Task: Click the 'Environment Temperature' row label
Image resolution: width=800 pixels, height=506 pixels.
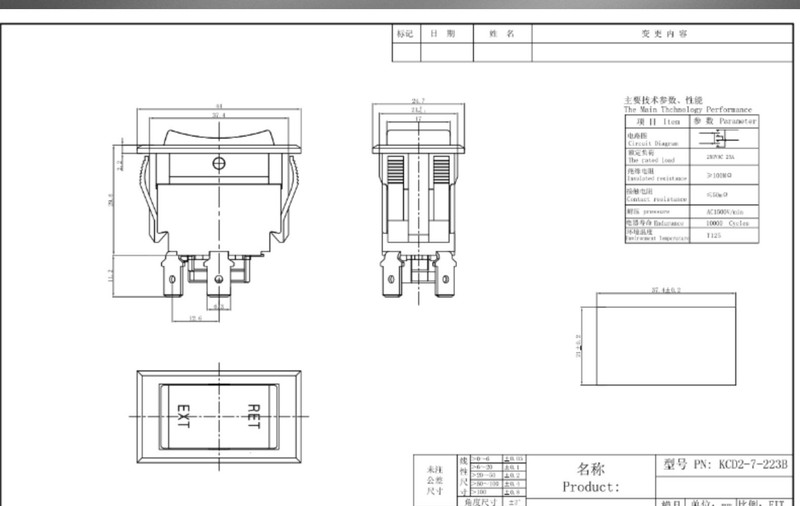Action: pos(657,238)
